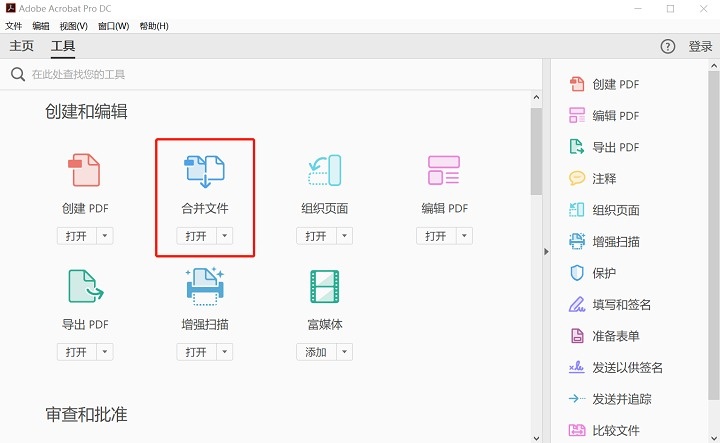
Task: Click the 创建 PDF tool icon in main grid
Action: pos(84,170)
